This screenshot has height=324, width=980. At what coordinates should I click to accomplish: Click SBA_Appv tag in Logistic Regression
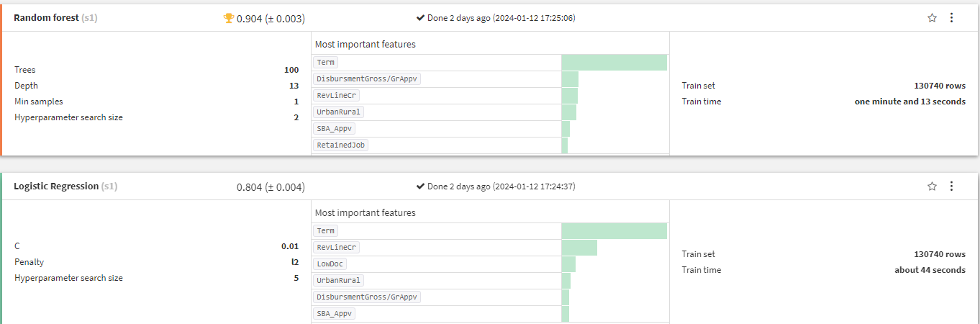[335, 314]
